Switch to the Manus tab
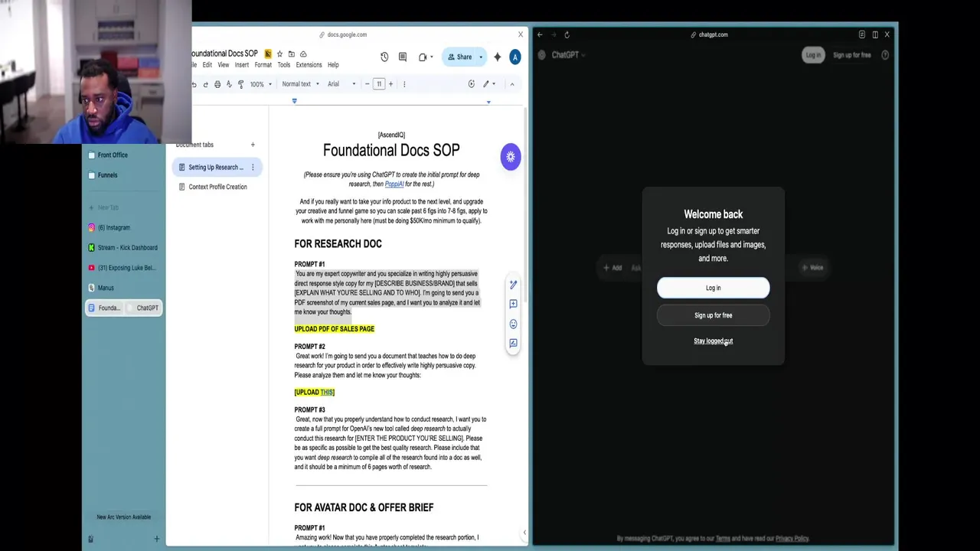980x551 pixels. coord(123,288)
